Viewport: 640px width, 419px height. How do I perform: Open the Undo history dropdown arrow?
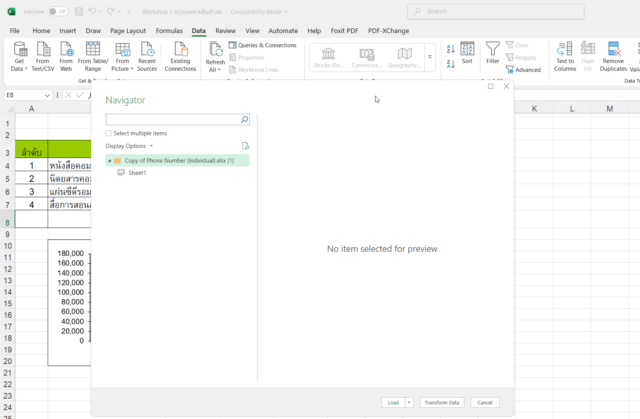coord(100,11)
